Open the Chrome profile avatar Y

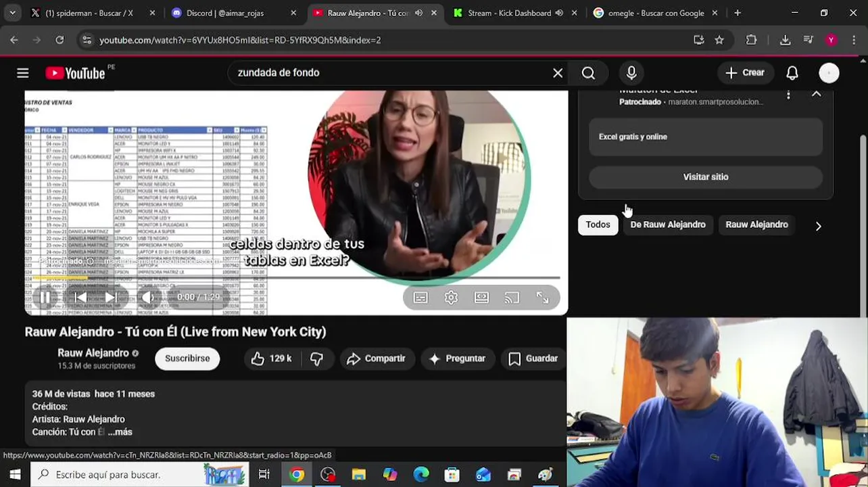point(831,40)
